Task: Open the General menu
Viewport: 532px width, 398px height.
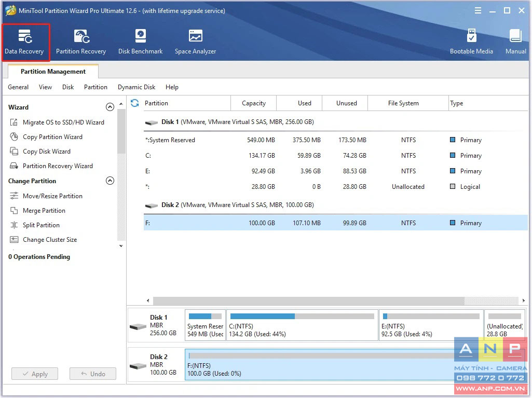Action: coord(18,87)
